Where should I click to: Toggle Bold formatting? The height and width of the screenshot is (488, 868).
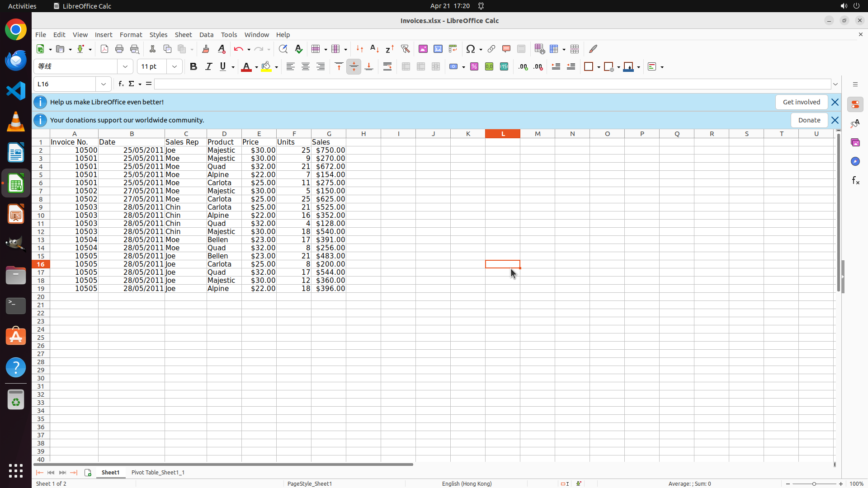(193, 67)
